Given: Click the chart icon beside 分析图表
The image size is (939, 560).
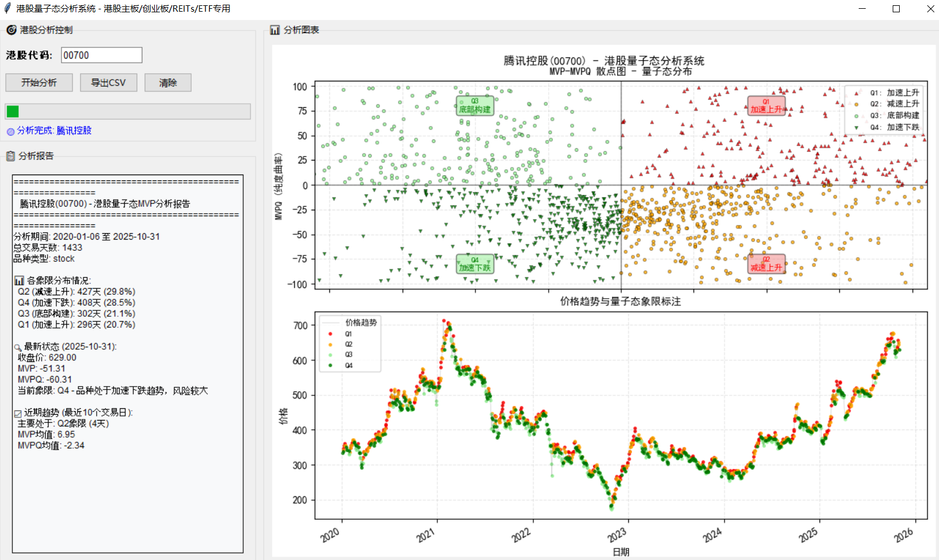Looking at the screenshot, I should (275, 30).
